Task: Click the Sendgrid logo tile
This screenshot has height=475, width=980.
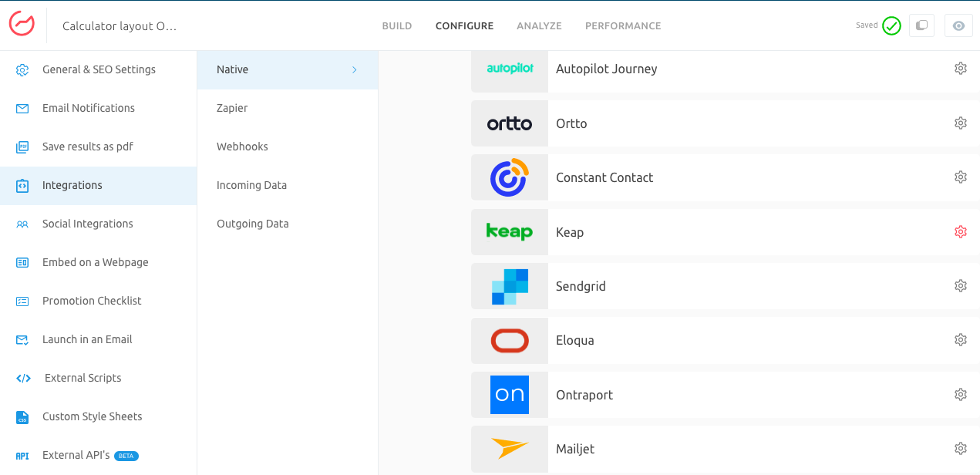Action: tap(510, 286)
